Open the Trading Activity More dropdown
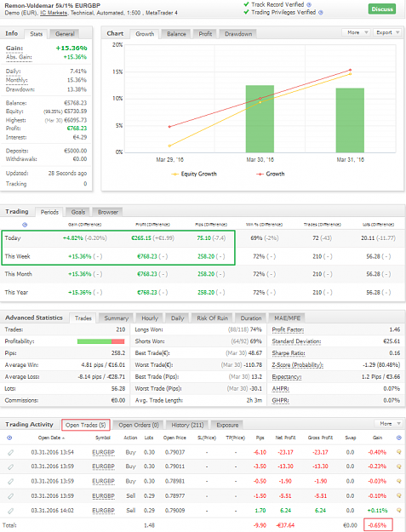This screenshot has width=406, height=532. click(388, 423)
